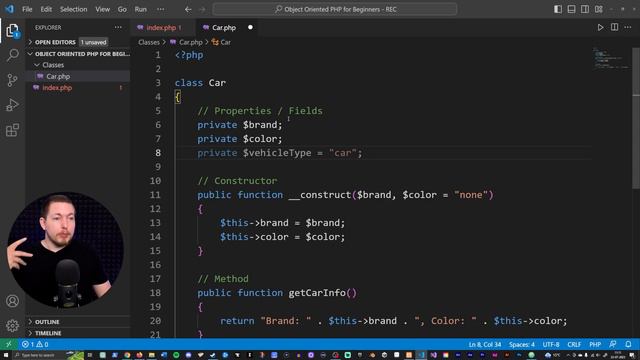The width and height of the screenshot is (640, 360).
Task: Toggle the primary side bar
Action: (558, 9)
